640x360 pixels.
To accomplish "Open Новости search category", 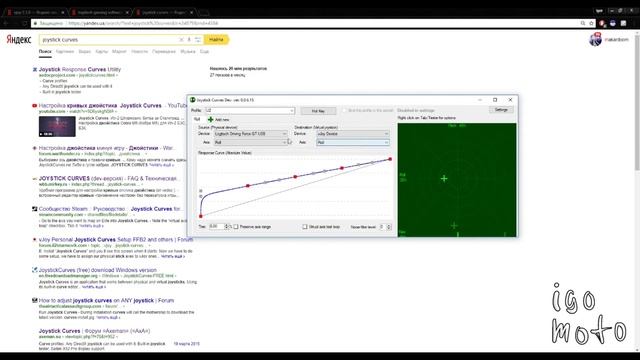I will (x=140, y=51).
